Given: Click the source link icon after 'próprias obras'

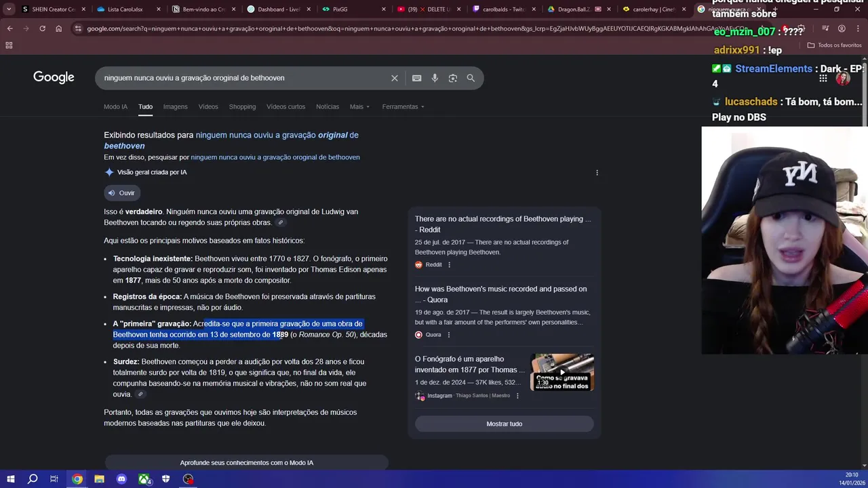Looking at the screenshot, I should point(281,222).
